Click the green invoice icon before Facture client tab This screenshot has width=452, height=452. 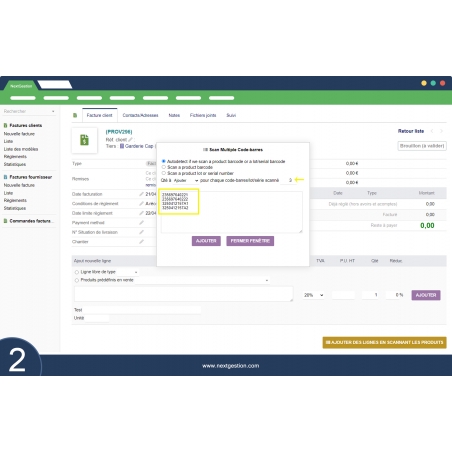coord(75,115)
